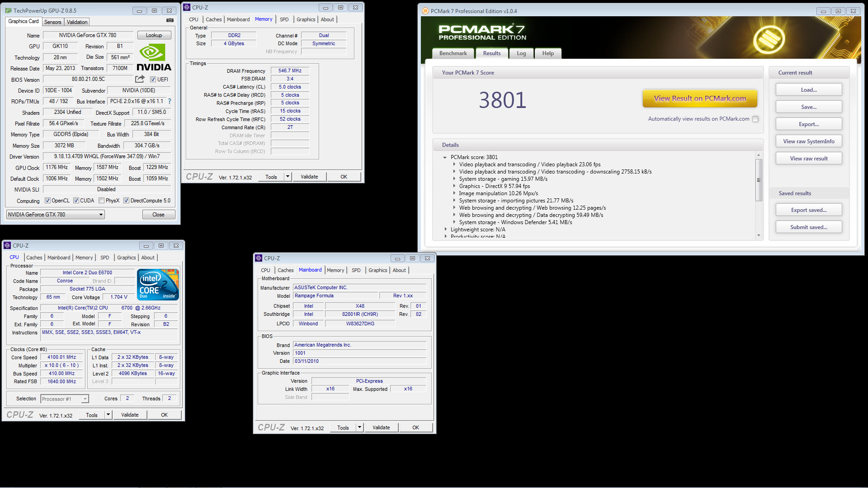Viewport: 868px width, 488px height.
Task: Click the PCMark Details scrollbar thumb
Action: 759,180
